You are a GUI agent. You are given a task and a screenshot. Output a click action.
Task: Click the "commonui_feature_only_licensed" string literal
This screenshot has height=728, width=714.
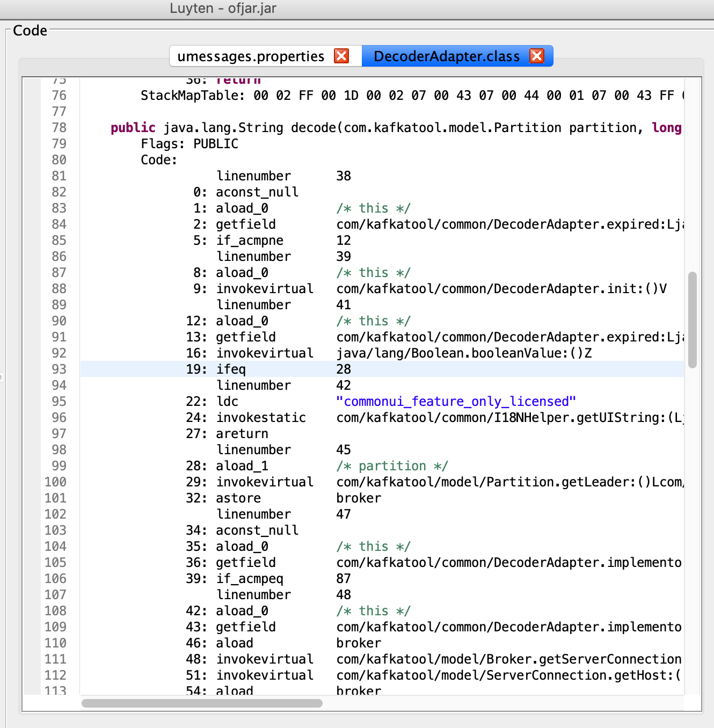coord(456,402)
